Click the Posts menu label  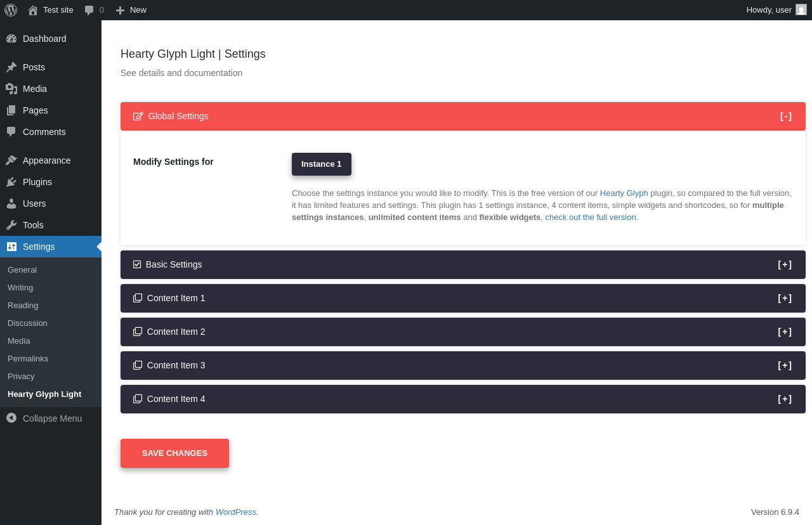[x=34, y=67]
